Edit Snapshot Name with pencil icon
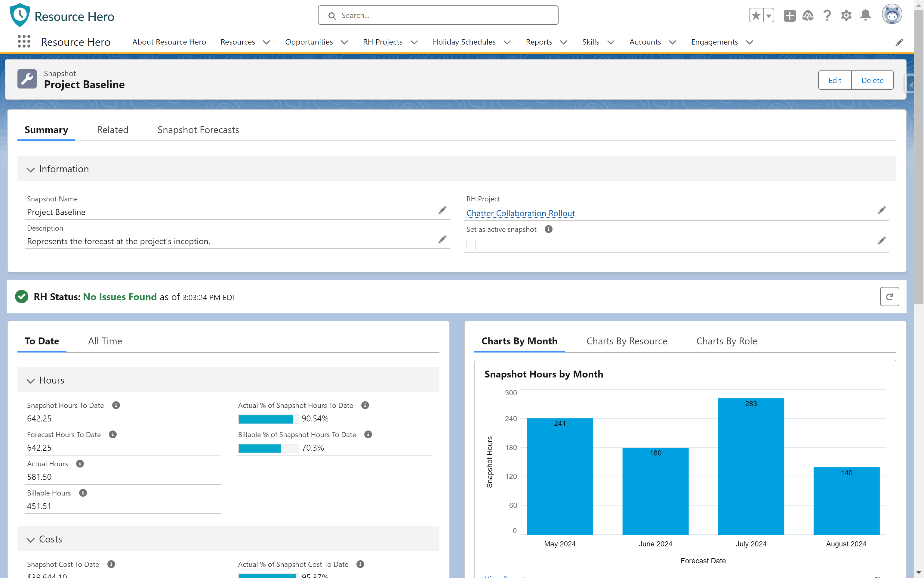The width and height of the screenshot is (924, 578). coord(442,211)
